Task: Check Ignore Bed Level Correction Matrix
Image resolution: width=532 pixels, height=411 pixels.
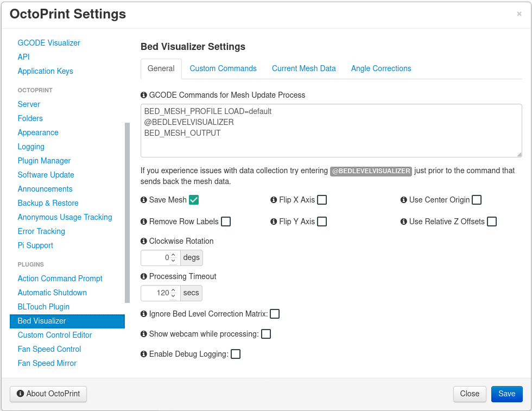Action: pyautogui.click(x=275, y=314)
